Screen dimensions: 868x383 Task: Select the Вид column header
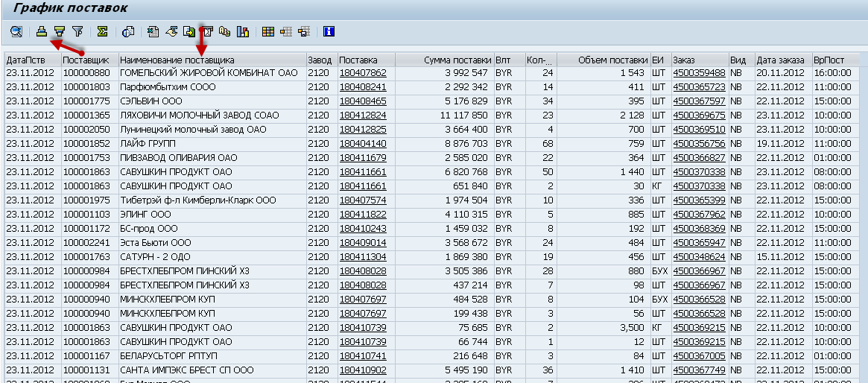pyautogui.click(x=742, y=60)
